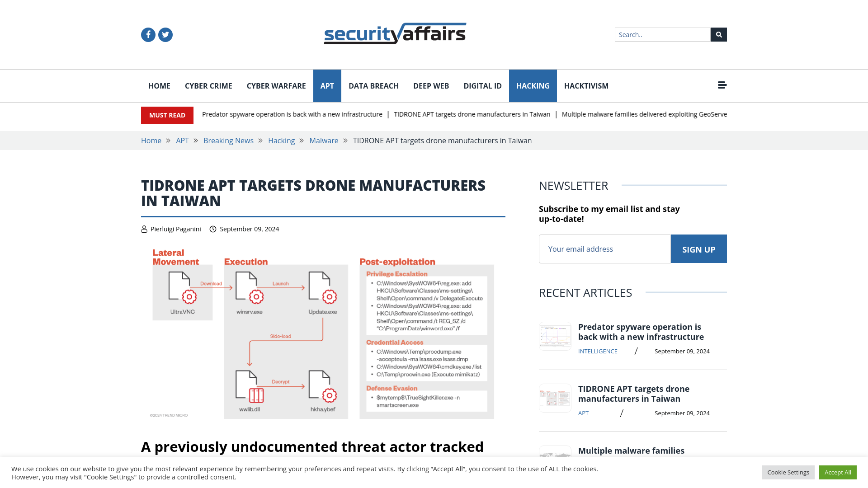Viewport: 868px width, 488px height.
Task: Click the author profile icon
Action: click(144, 229)
